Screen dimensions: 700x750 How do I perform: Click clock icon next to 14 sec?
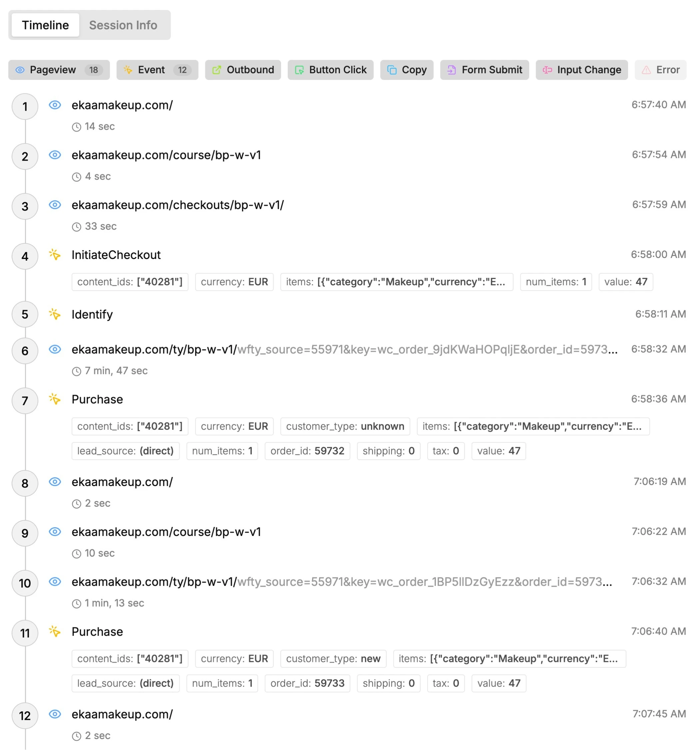pyautogui.click(x=77, y=127)
